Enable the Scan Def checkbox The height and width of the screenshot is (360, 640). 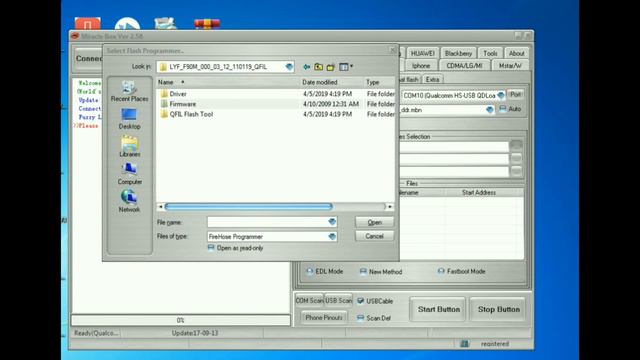tap(360, 318)
